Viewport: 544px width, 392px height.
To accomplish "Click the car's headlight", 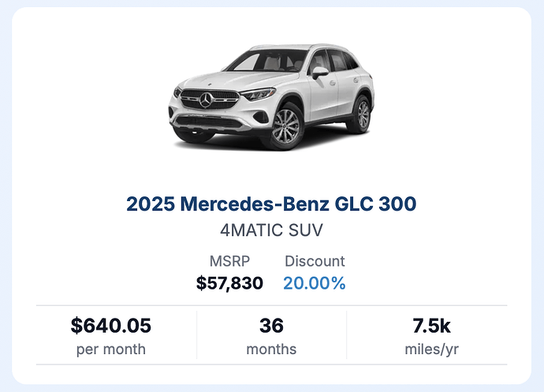I will [x=258, y=93].
